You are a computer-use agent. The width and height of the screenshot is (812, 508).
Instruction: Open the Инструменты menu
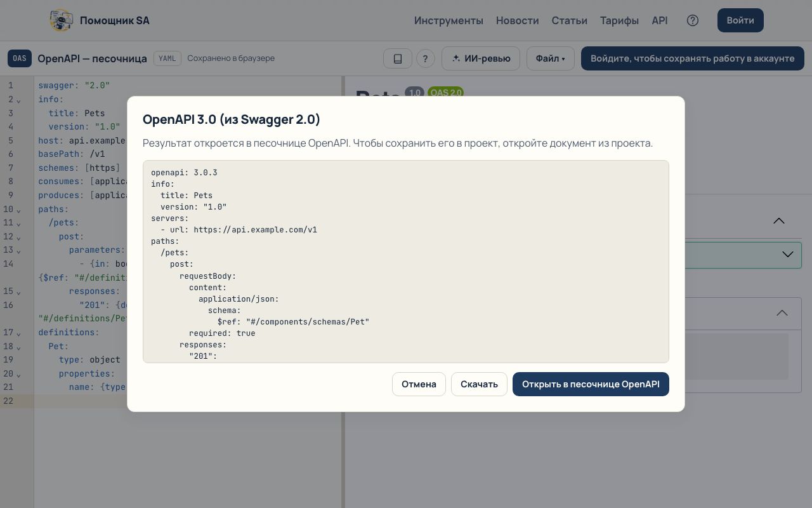[x=449, y=20]
